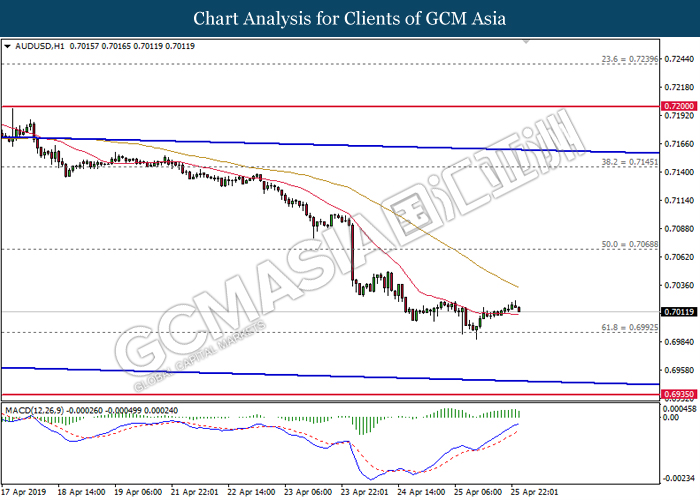Select the 0.72180 price axis value
Image resolution: width=700 pixels, height=500 pixels.
coord(679,87)
